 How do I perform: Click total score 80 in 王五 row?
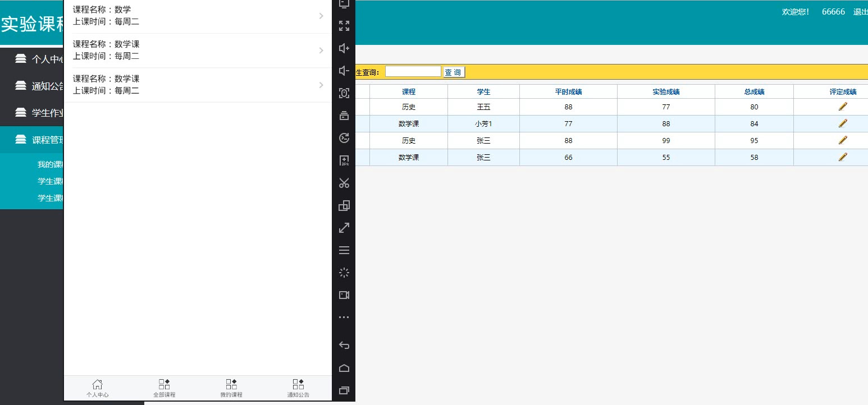(x=754, y=107)
